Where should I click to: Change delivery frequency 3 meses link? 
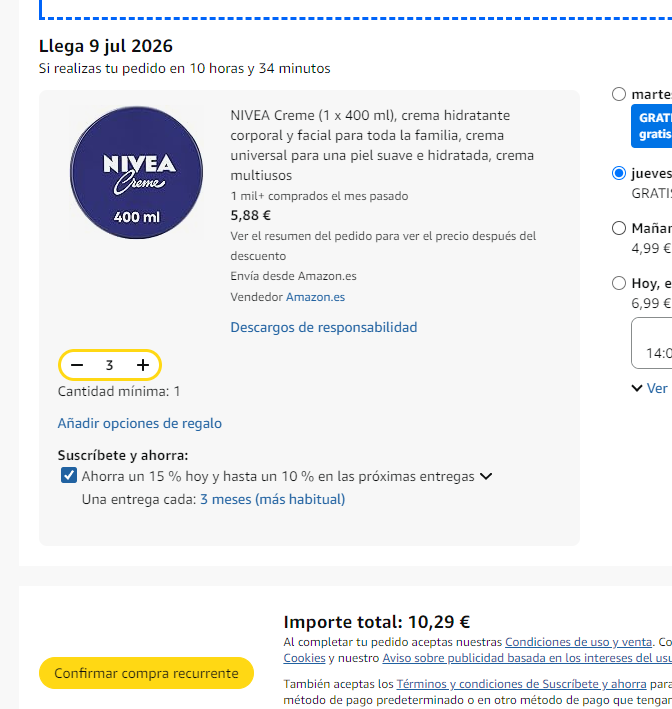(273, 500)
